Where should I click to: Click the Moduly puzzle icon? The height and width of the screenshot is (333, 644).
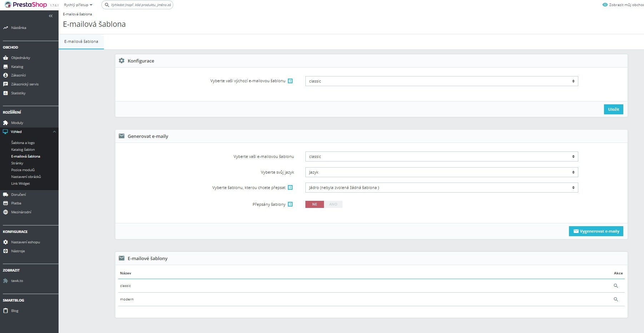[x=5, y=123]
